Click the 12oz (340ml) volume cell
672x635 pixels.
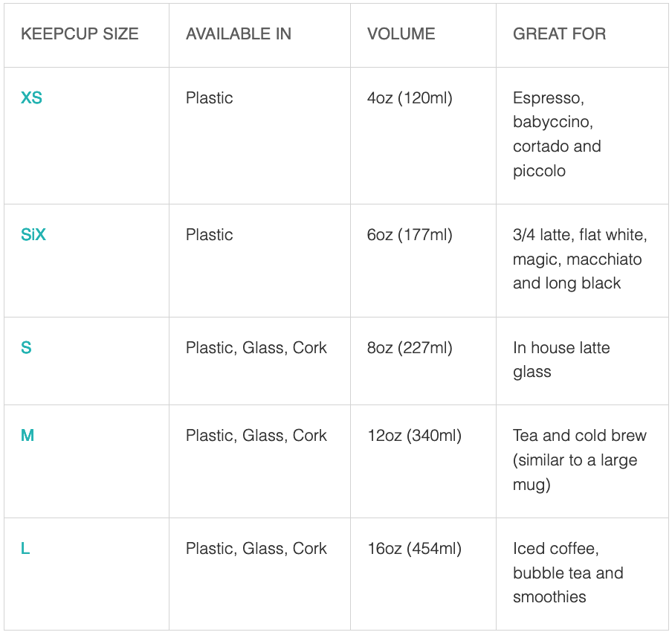point(414,436)
